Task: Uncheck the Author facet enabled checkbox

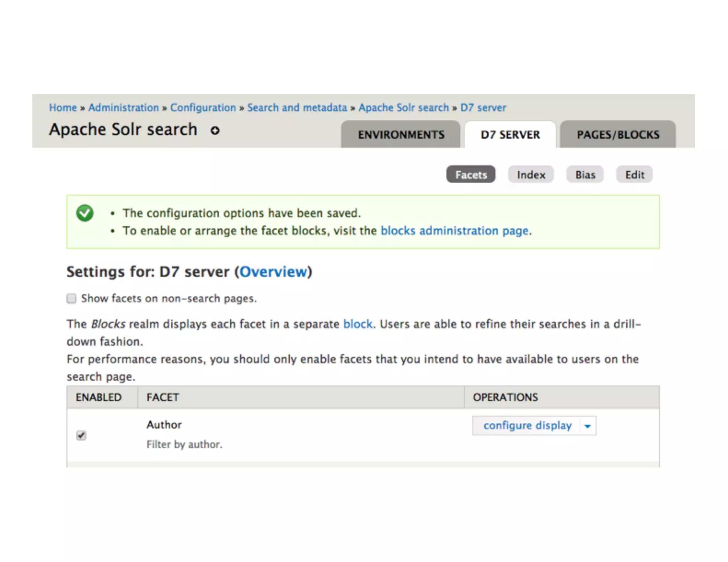Action: pyautogui.click(x=81, y=435)
